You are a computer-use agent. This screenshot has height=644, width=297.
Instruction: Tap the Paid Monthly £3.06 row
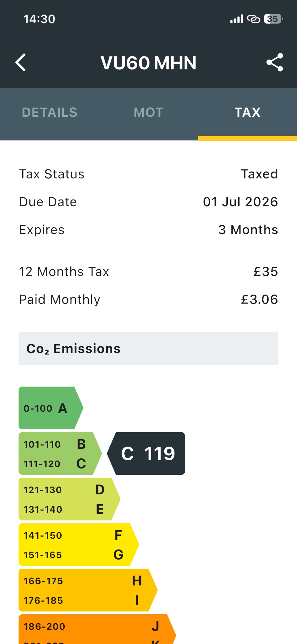tap(148, 300)
